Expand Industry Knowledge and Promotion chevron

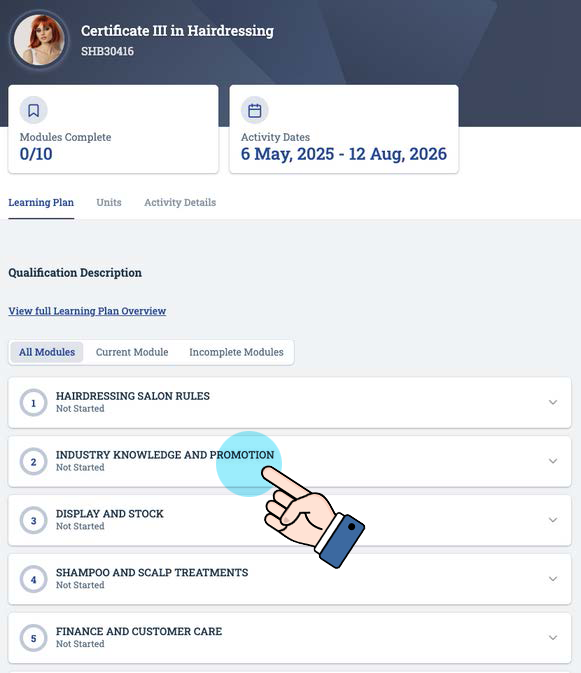553,461
